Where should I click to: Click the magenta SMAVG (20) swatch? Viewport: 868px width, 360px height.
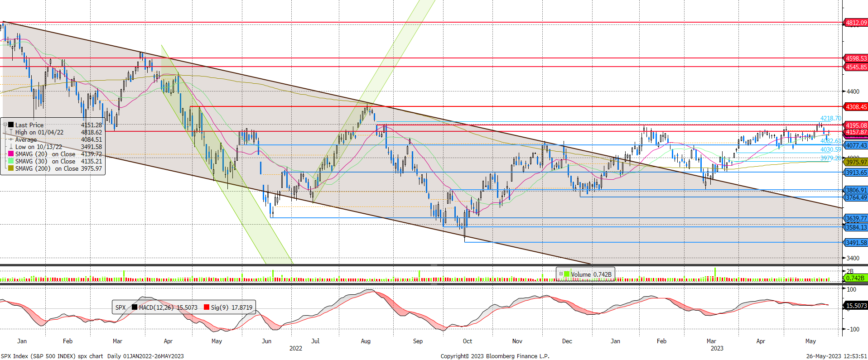coord(11,154)
